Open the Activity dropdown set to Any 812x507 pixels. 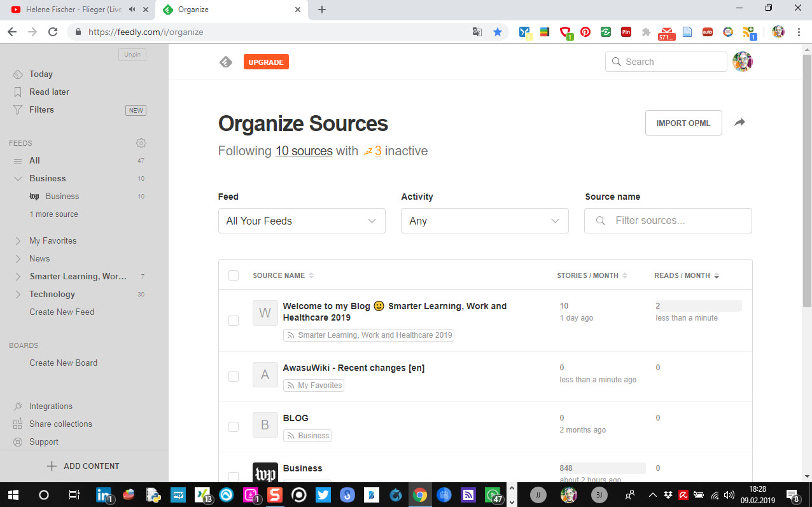tap(484, 221)
